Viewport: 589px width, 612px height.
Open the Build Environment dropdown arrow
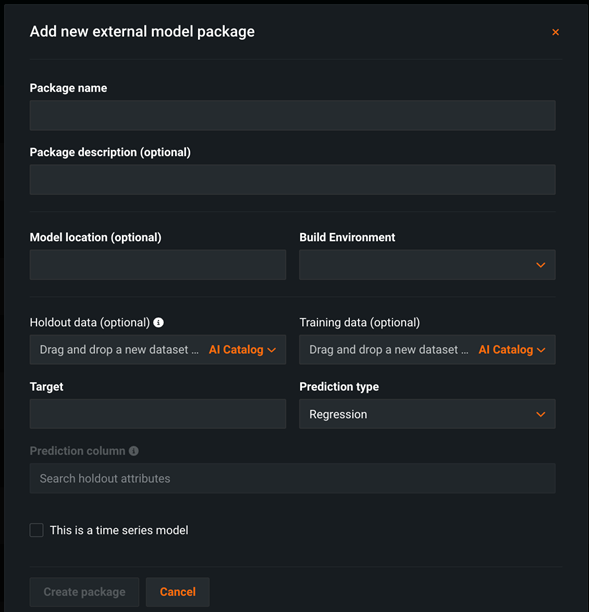point(541,265)
